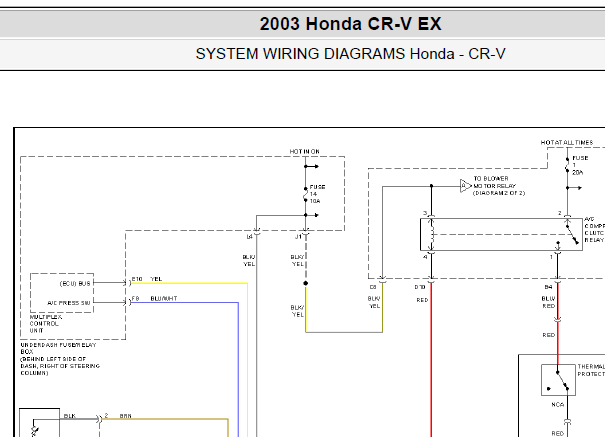
Task: Click the brown BRN wire line
Action: 166,419
